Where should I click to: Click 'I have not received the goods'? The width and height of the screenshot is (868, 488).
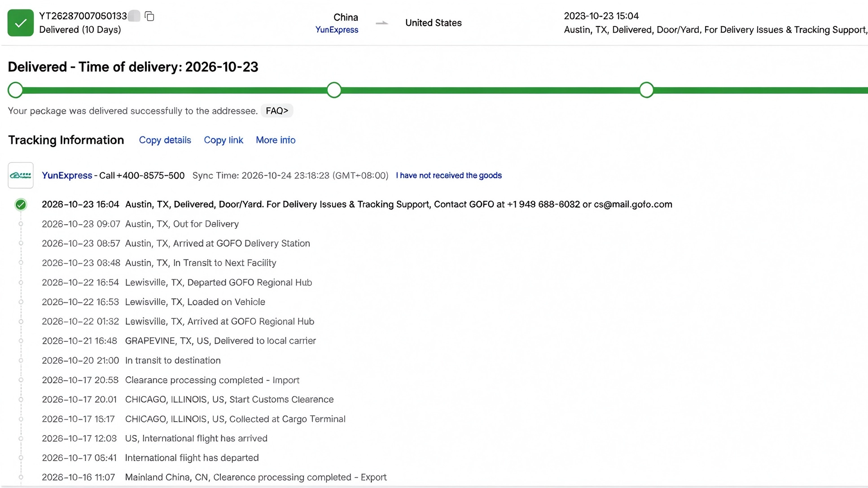click(449, 175)
